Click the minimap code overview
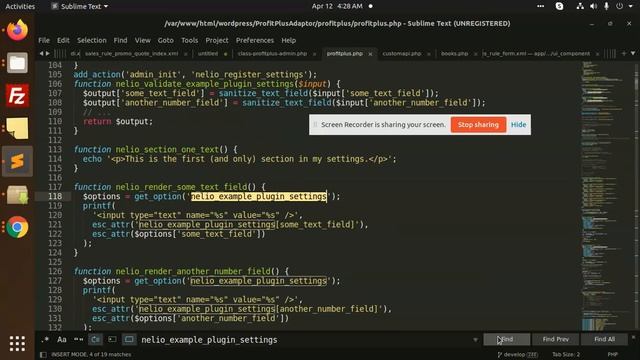 606,196
